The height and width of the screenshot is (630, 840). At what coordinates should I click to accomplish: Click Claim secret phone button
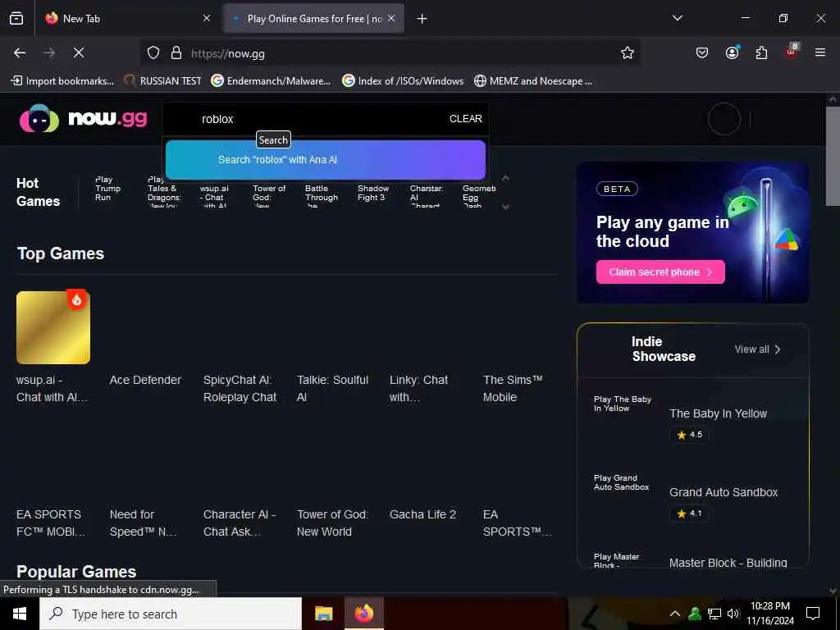pos(660,272)
